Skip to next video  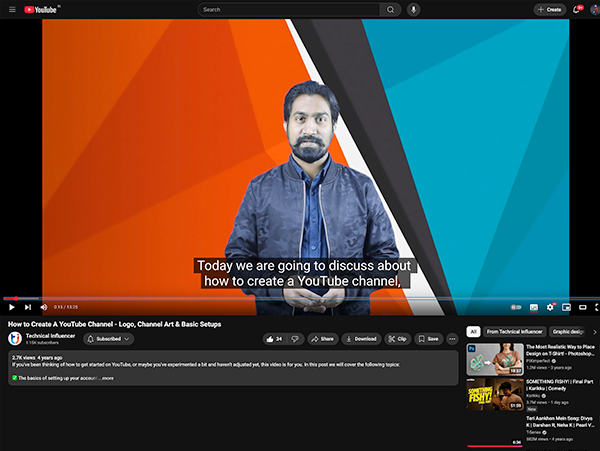pos(28,307)
